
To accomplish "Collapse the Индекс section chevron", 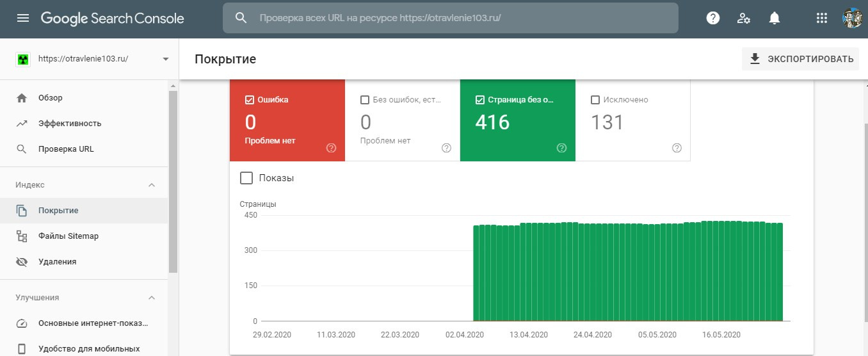I will [x=152, y=185].
